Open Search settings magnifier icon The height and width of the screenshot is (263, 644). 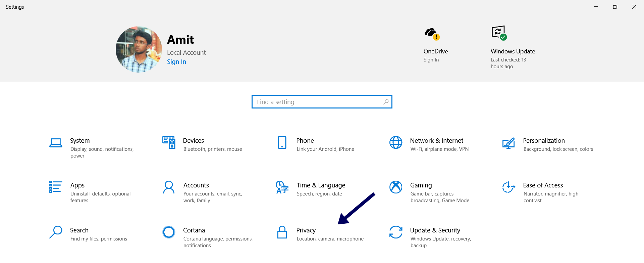[x=56, y=232]
